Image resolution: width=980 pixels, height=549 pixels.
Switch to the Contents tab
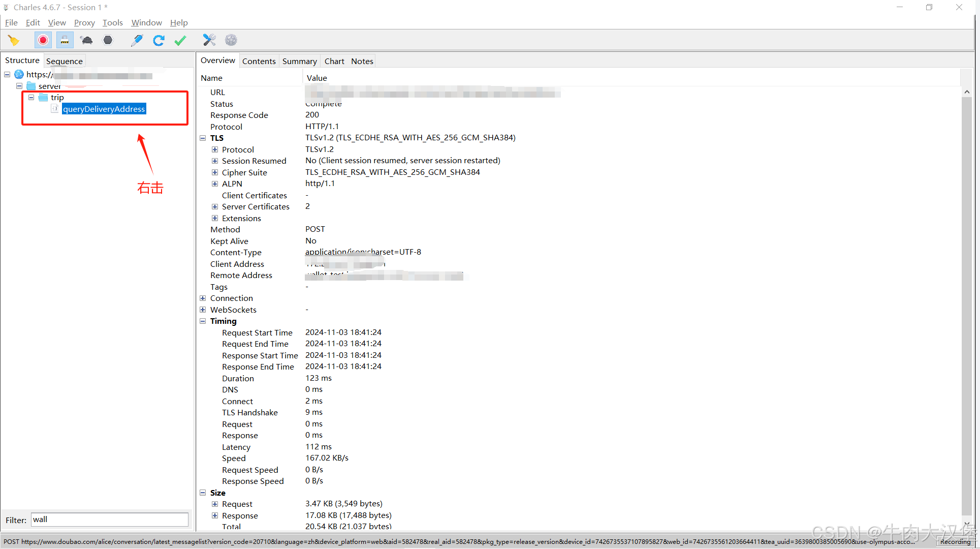coord(259,61)
